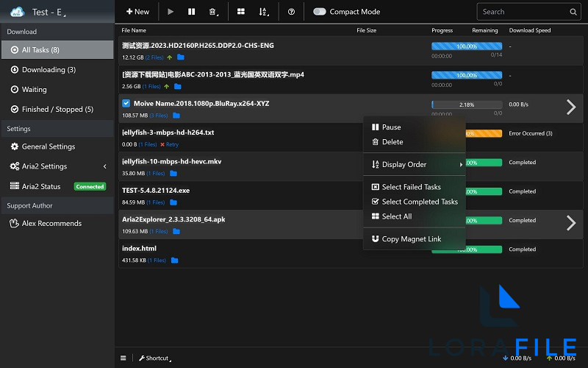Open folder icon for 测试资源.2023 task

180,57
